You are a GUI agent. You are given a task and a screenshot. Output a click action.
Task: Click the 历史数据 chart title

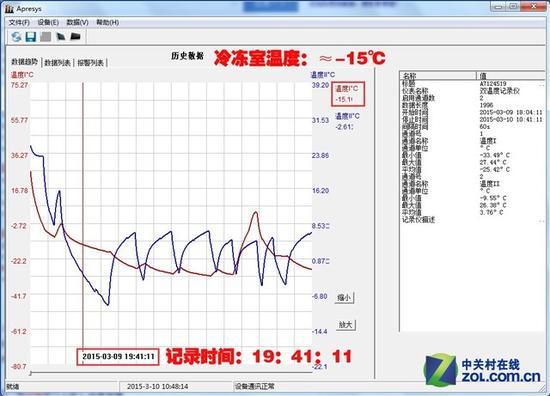pyautogui.click(x=188, y=56)
